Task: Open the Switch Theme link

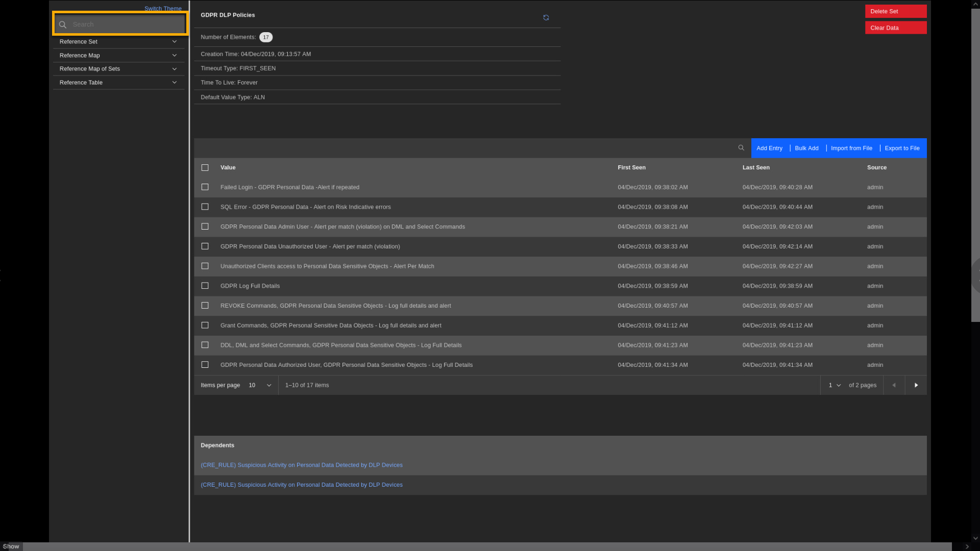Action: 163,9
